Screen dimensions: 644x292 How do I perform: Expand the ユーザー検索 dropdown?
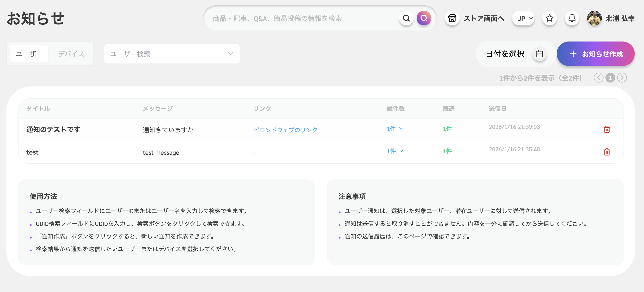[x=172, y=53]
